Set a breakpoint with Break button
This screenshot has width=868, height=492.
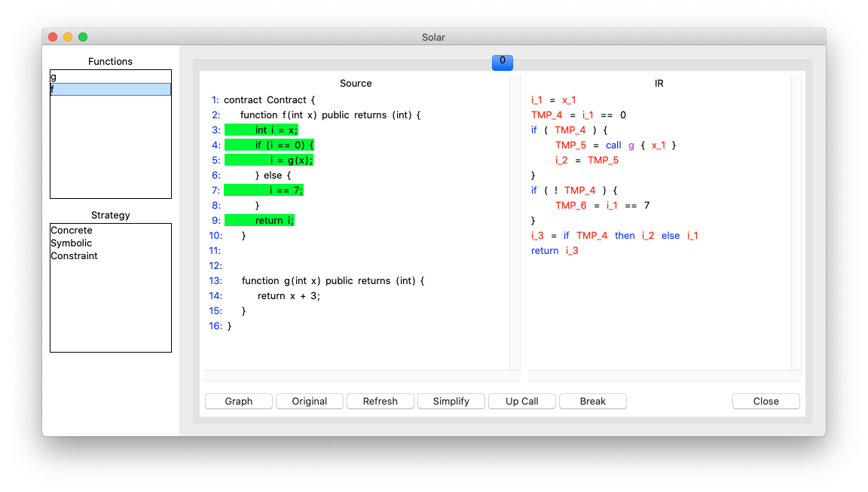coord(592,402)
